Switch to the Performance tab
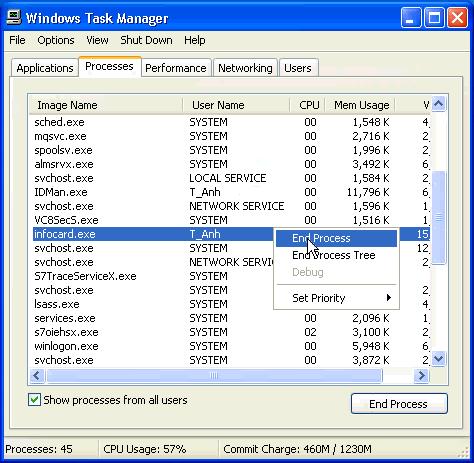 pyautogui.click(x=176, y=68)
